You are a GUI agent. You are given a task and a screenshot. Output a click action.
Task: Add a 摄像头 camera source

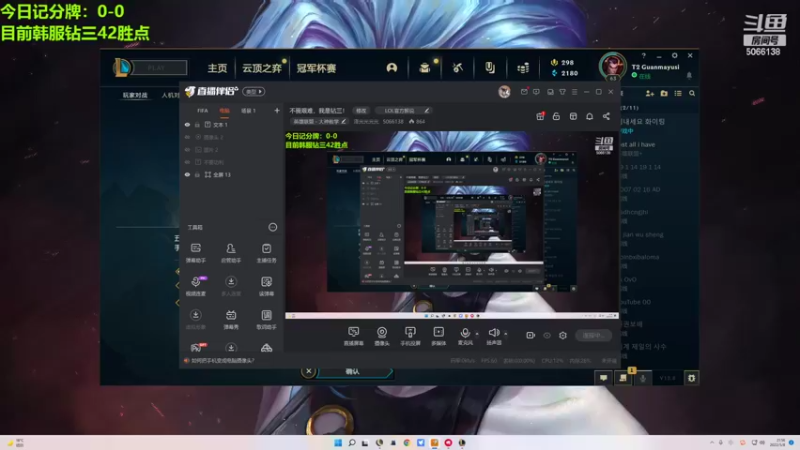(x=382, y=336)
